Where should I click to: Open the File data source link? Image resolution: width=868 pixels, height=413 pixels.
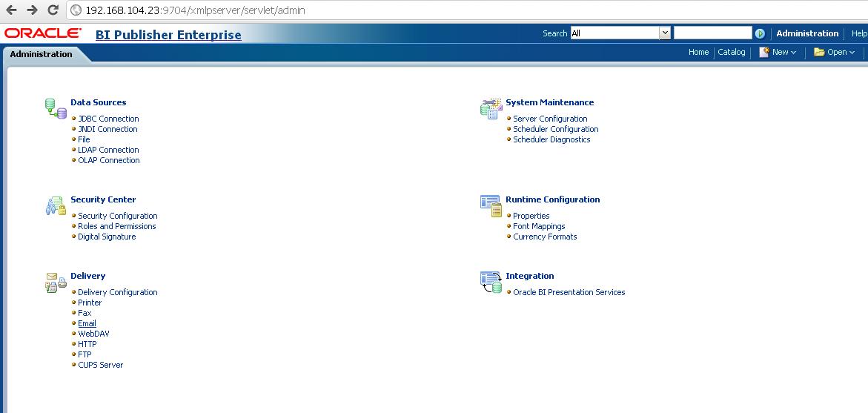[x=84, y=139]
